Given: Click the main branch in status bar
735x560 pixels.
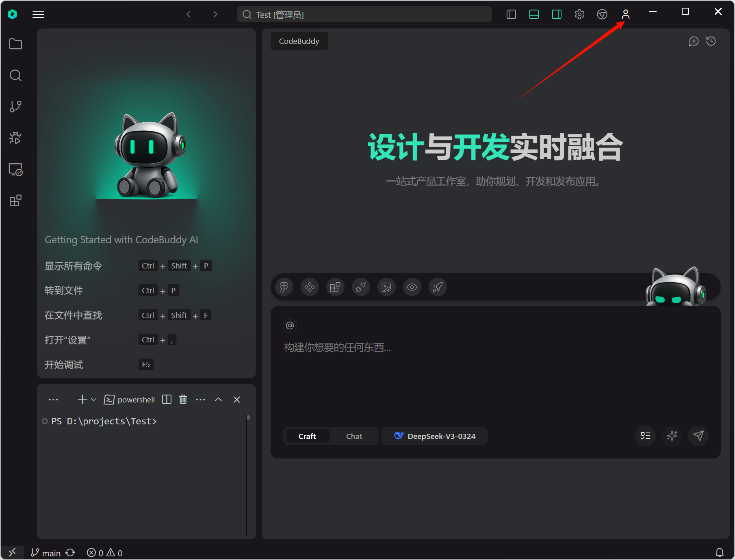Looking at the screenshot, I should coord(46,553).
